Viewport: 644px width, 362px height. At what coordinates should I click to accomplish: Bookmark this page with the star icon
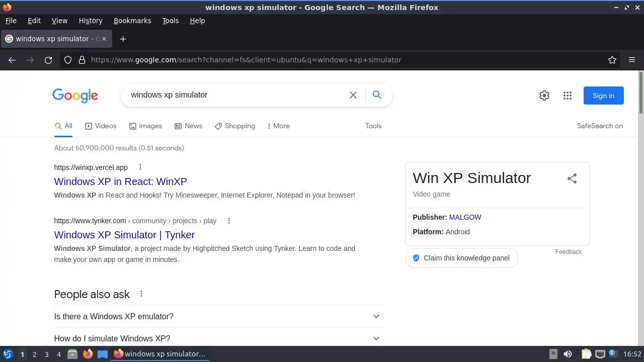coord(612,60)
